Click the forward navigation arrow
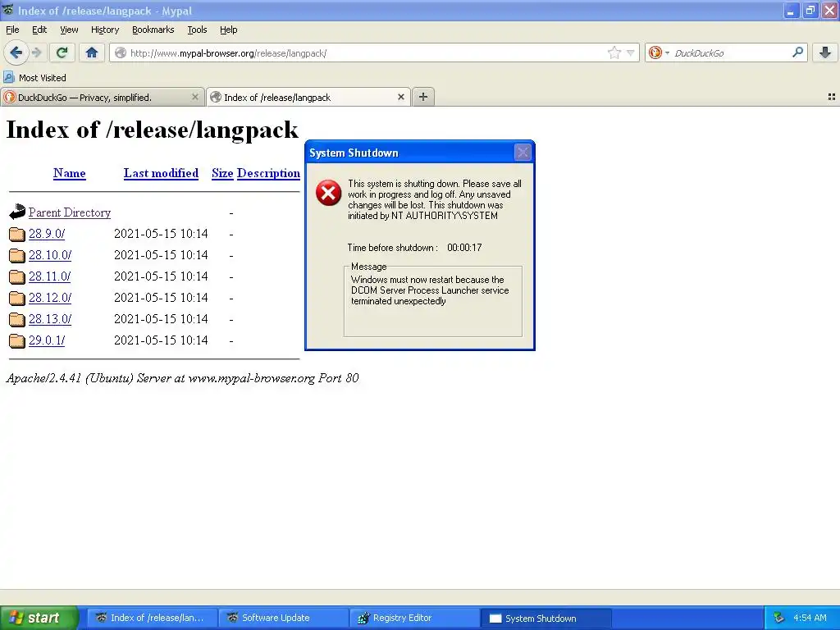840x630 pixels. tap(36, 52)
